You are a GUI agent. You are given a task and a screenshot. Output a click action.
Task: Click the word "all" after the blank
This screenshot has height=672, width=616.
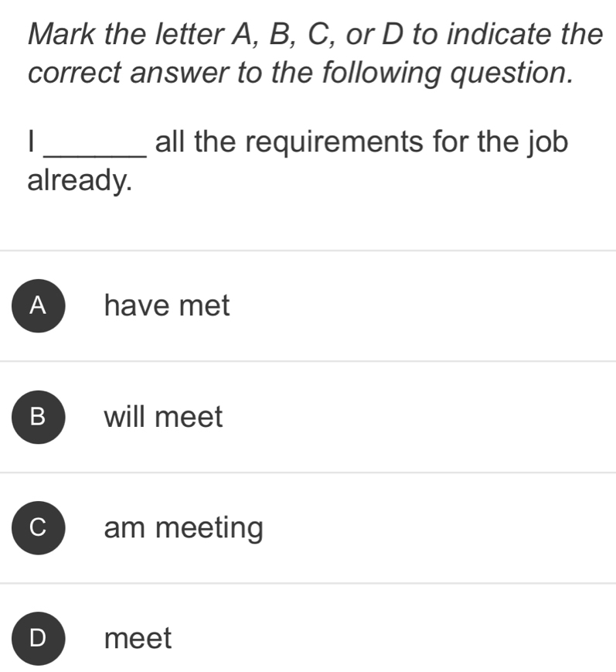[x=169, y=142]
